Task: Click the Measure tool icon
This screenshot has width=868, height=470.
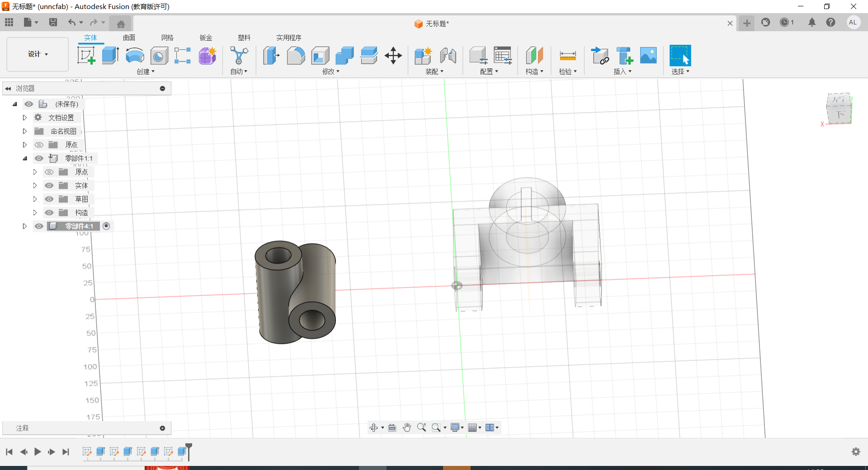Action: click(567, 56)
